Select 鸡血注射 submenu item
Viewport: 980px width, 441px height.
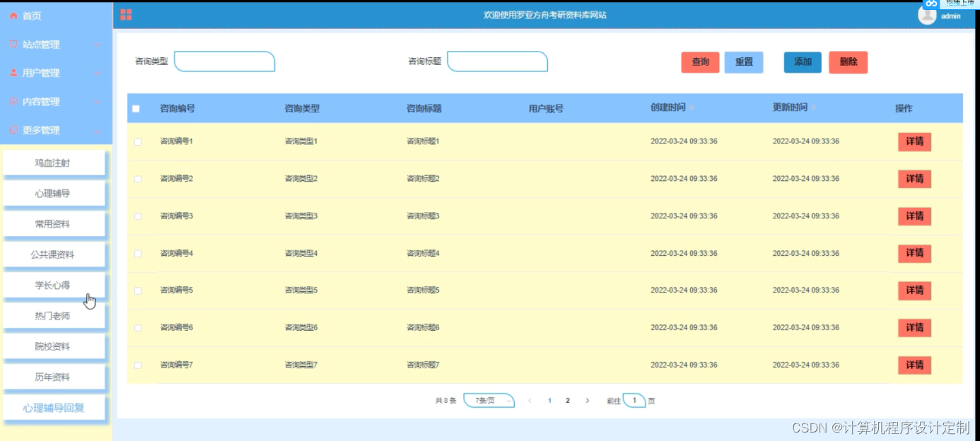point(53,163)
